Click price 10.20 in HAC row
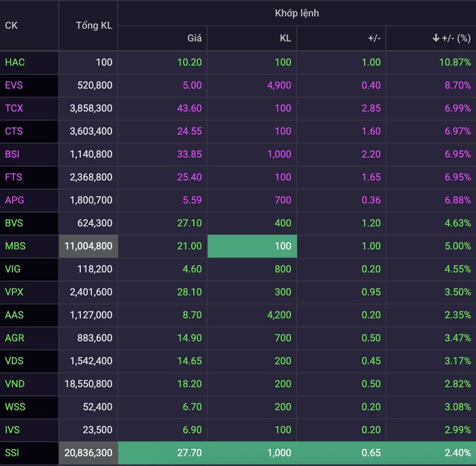This screenshot has width=476, height=466. (190, 62)
